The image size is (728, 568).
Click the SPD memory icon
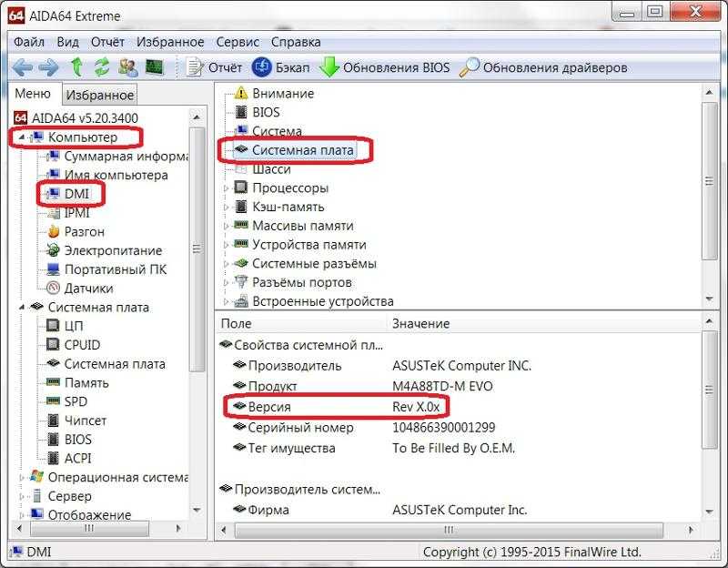pyautogui.click(x=54, y=401)
